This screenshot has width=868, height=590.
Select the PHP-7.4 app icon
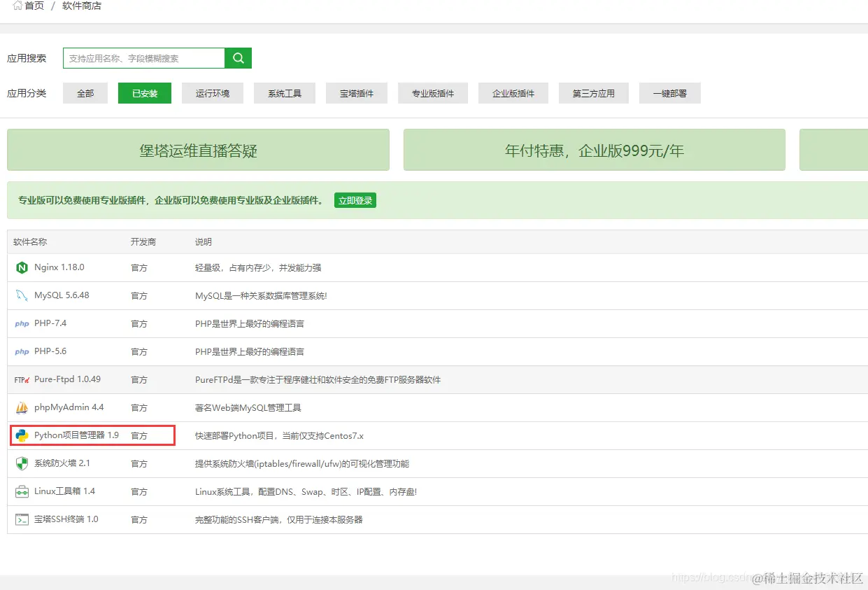(22, 323)
